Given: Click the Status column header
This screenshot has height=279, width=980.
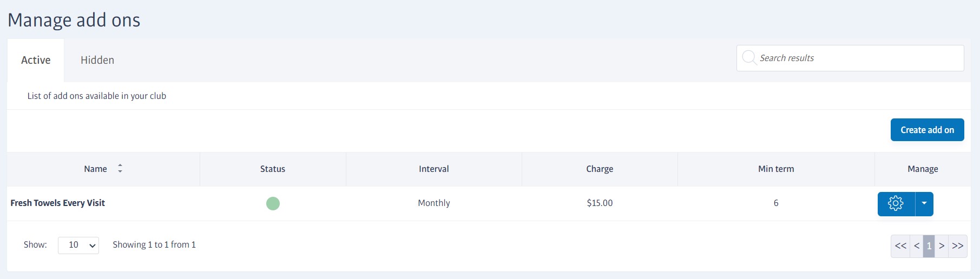Looking at the screenshot, I should coord(273,169).
